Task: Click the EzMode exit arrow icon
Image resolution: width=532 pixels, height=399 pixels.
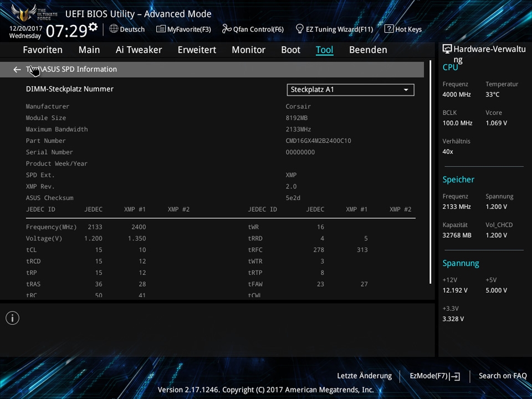Action: point(454,376)
